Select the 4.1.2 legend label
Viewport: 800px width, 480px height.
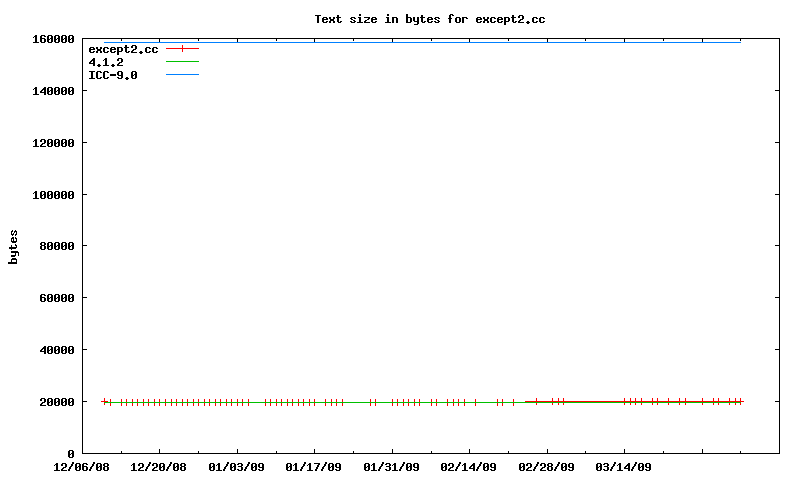(105, 62)
